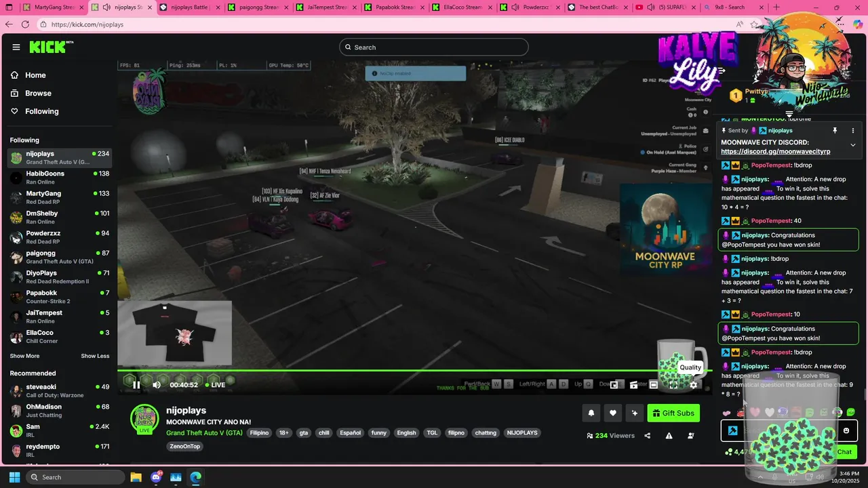Open DiyoPlays channel in sidebar
The height and width of the screenshot is (488, 868).
[60, 277]
